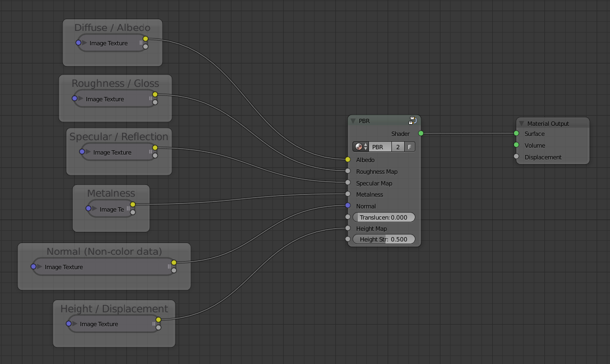Screen dimensions: 610x364
Task: Select the PBR node header
Action: [384, 121]
